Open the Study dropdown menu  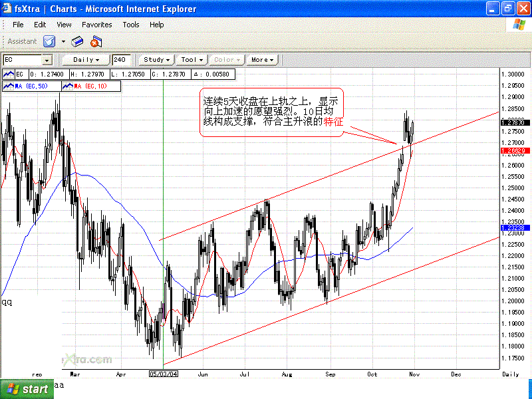(157, 60)
